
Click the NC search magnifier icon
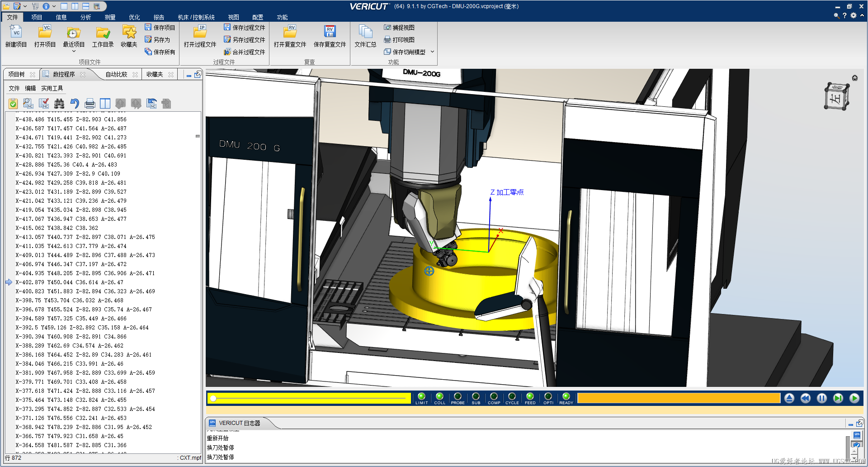point(28,104)
